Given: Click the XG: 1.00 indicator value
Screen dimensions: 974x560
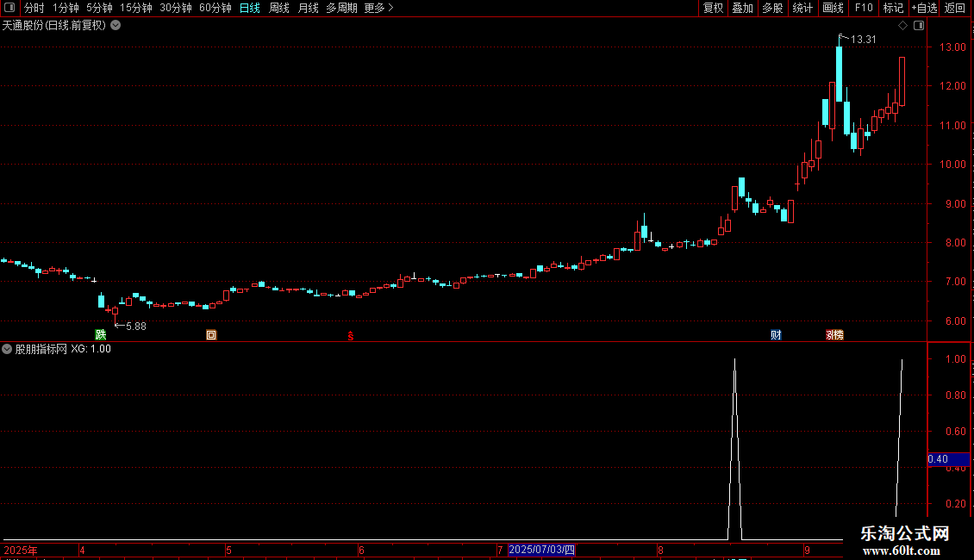Looking at the screenshot, I should [91, 349].
